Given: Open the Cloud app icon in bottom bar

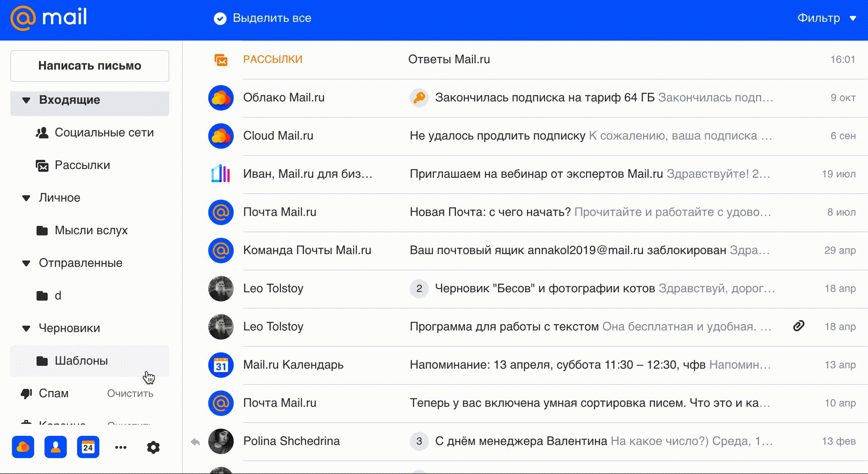Looking at the screenshot, I should [23, 447].
